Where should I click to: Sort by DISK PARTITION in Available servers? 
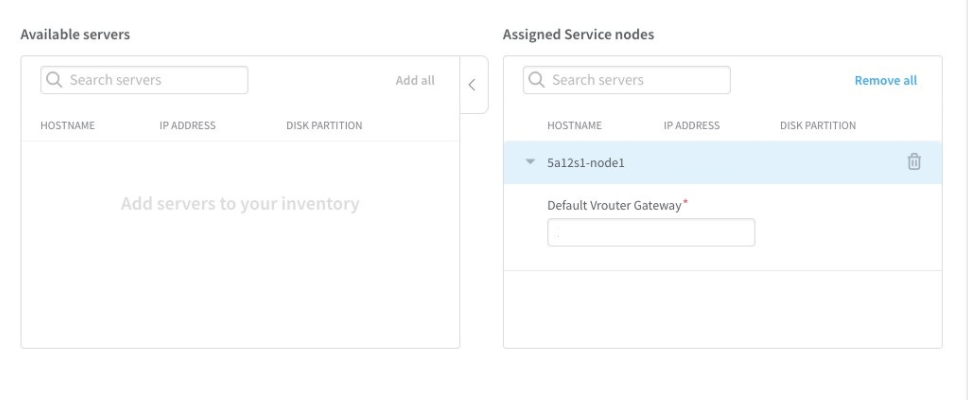pyautogui.click(x=324, y=126)
